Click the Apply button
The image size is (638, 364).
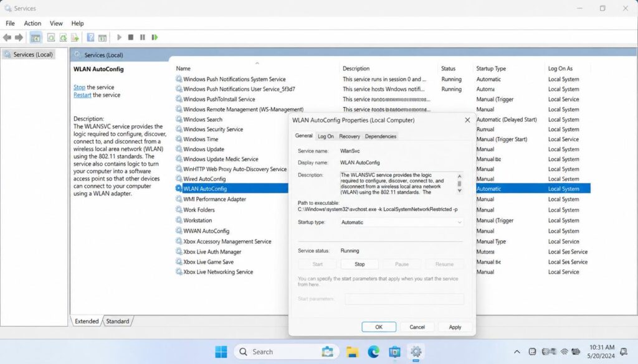tap(455, 327)
